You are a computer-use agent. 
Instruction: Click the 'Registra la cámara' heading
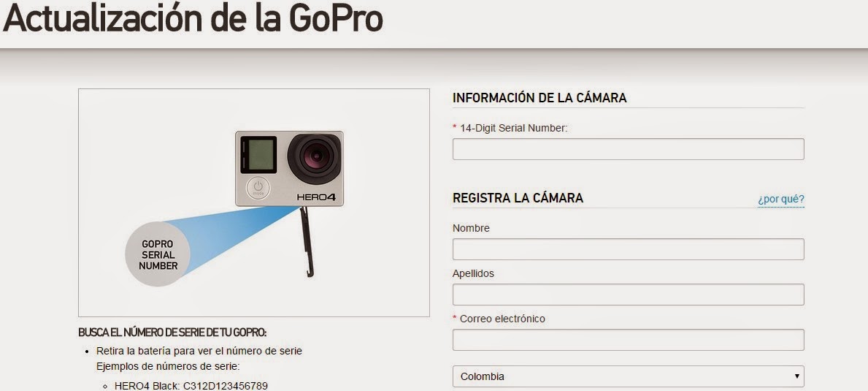pos(518,198)
